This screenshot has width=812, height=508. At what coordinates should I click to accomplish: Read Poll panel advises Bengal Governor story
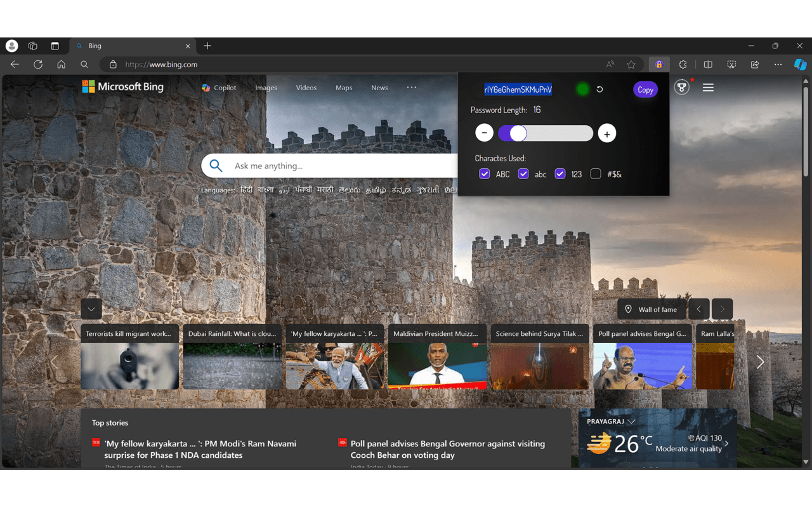pos(448,450)
